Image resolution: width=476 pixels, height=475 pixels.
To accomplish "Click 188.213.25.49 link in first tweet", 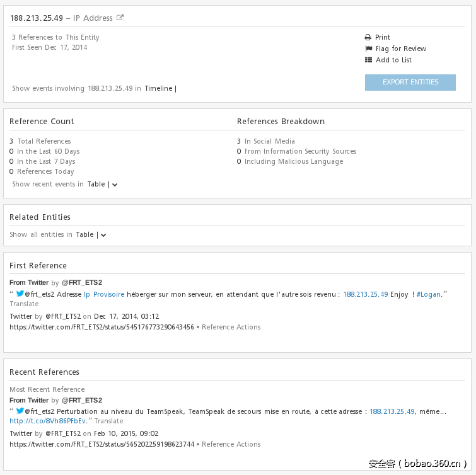I will coord(365,294).
